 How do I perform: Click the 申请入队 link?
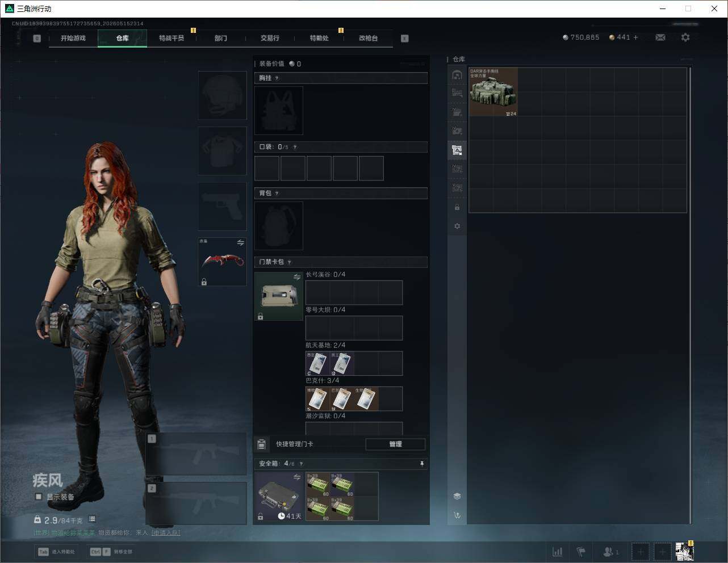(x=166, y=533)
